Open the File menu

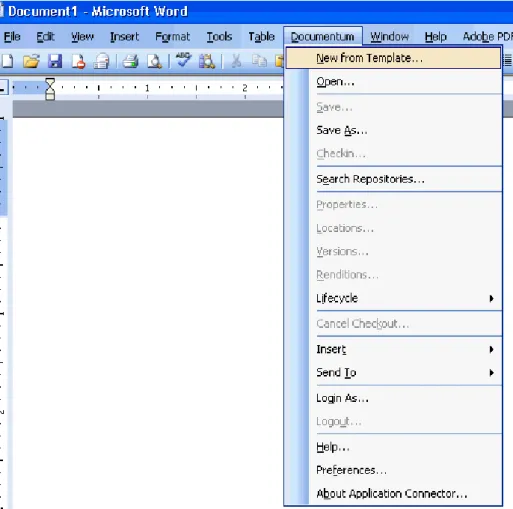tap(12, 36)
